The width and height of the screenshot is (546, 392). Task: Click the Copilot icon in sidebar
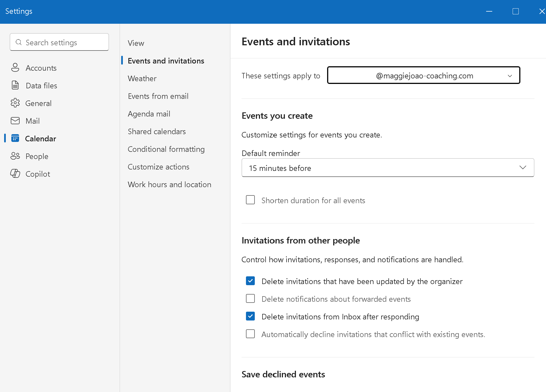point(15,174)
